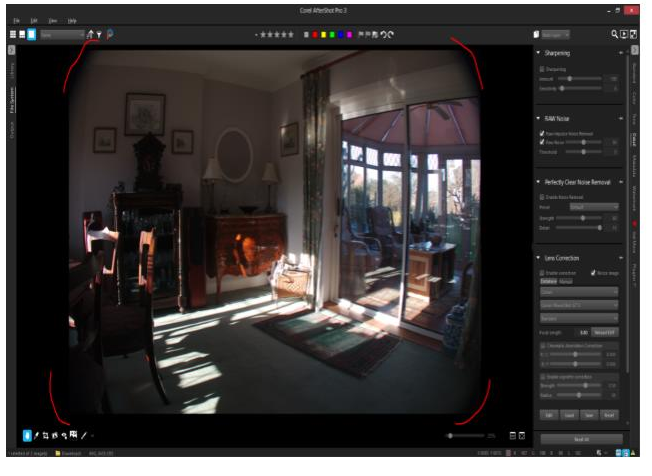Click the Focal length value field

point(582,333)
